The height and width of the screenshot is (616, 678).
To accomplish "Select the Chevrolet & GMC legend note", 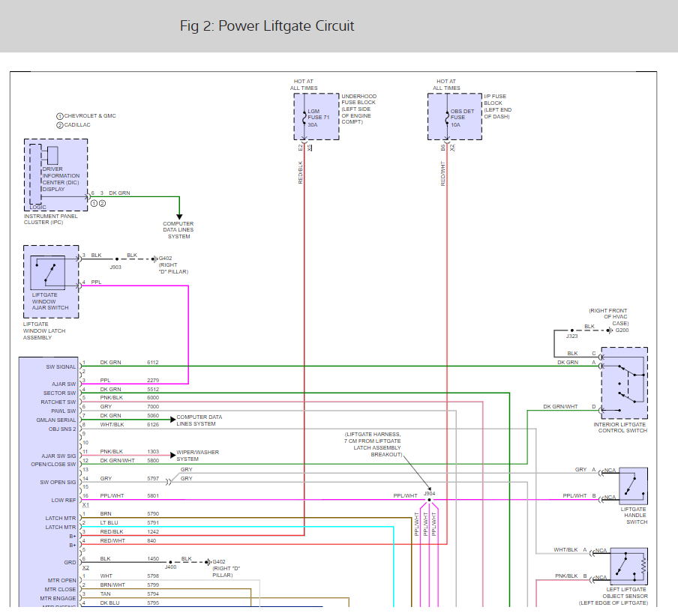I will 85,116.
